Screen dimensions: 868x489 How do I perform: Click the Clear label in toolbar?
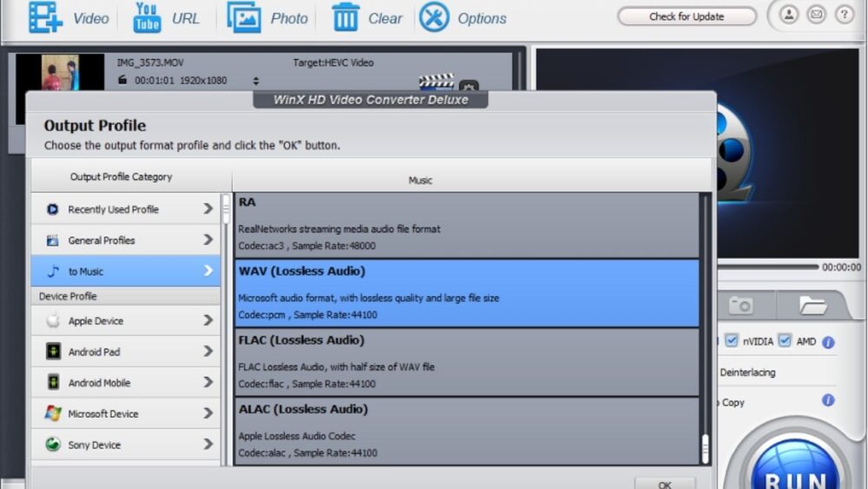(x=385, y=19)
